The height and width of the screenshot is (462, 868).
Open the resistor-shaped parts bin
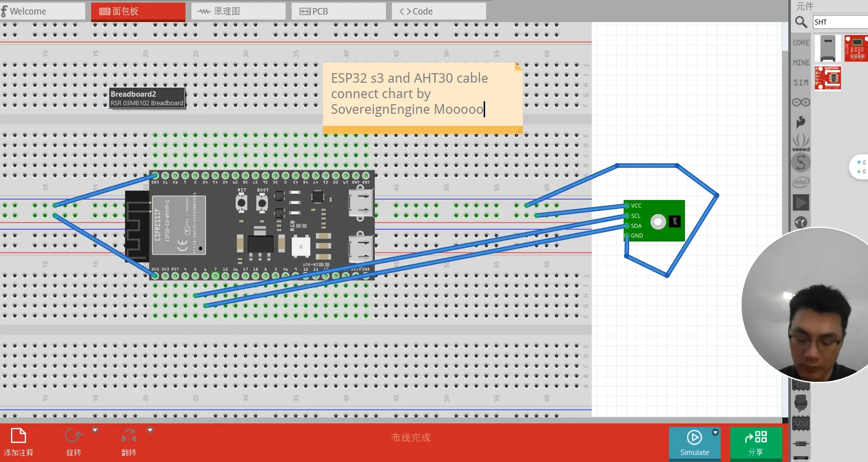(801, 443)
